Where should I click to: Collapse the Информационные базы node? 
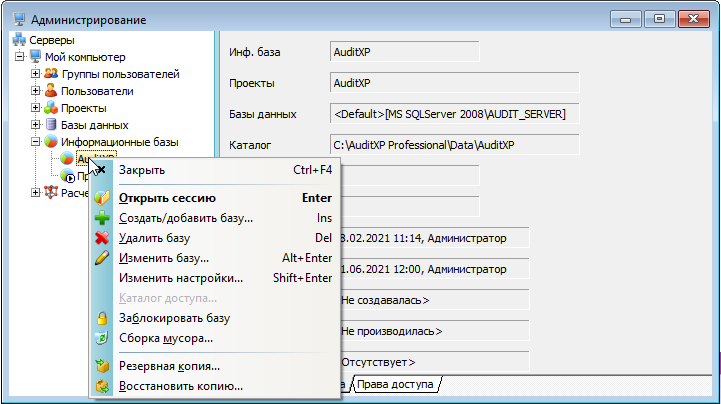tap(35, 142)
